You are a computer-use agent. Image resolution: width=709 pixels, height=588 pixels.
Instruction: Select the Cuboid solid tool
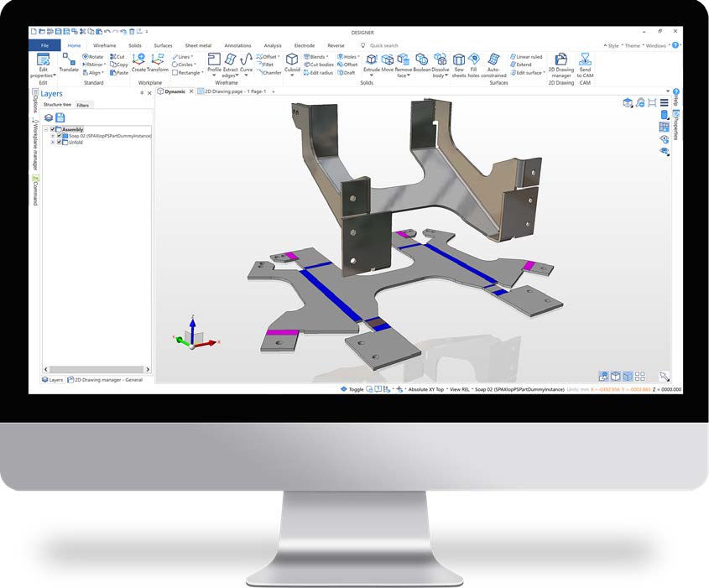(x=291, y=60)
